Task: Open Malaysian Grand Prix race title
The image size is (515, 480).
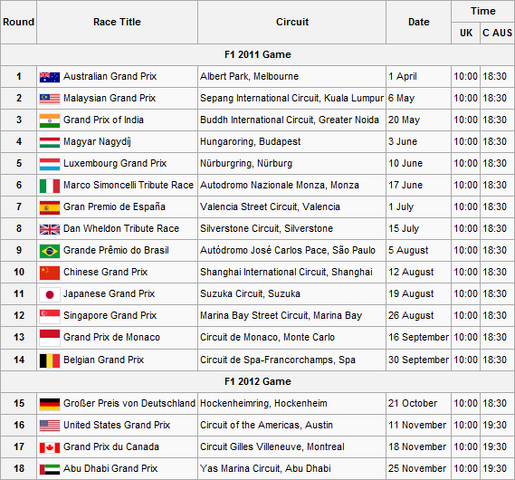Action: 110,98
